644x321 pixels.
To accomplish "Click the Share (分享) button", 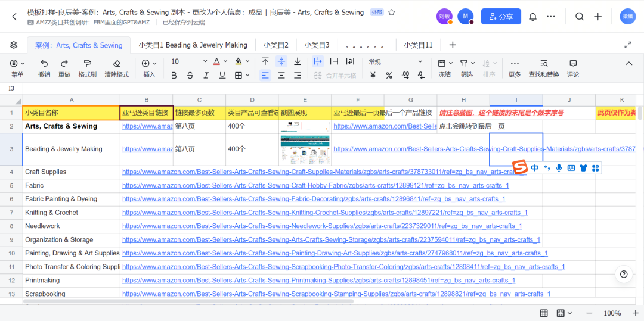I will (x=501, y=17).
